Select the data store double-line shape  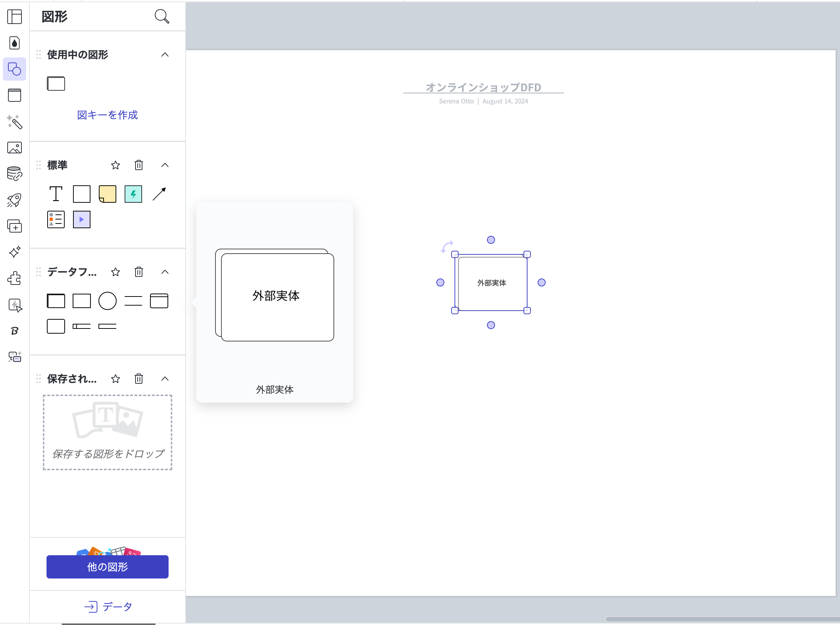pos(133,301)
